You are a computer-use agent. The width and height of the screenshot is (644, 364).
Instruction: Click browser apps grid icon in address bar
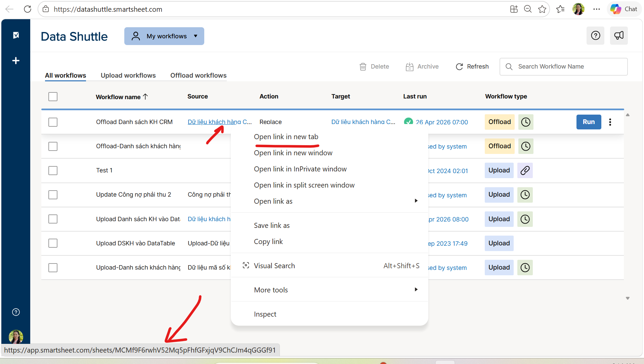(514, 9)
